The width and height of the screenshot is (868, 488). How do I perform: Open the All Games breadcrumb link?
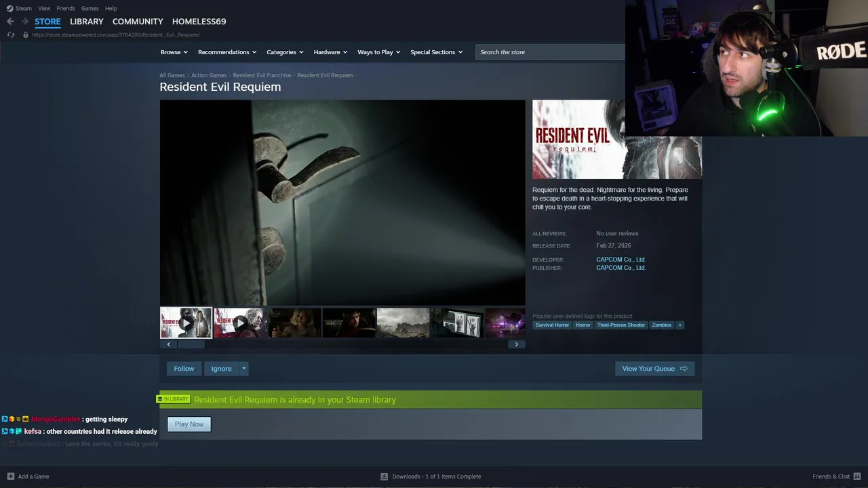point(172,75)
